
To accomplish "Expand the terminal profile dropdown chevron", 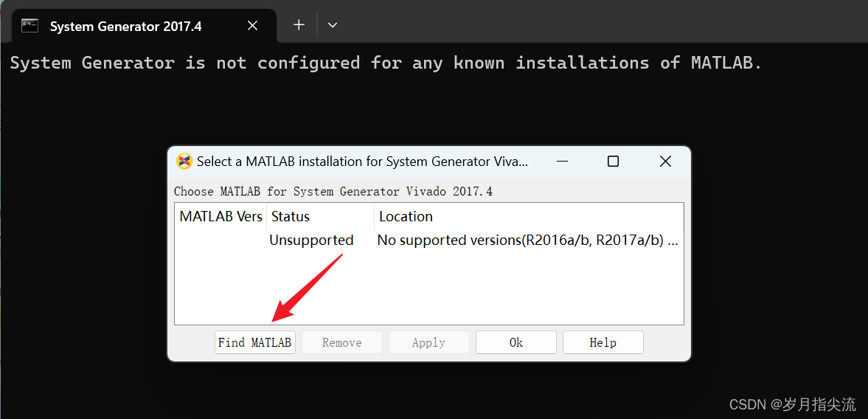I will pyautogui.click(x=332, y=25).
